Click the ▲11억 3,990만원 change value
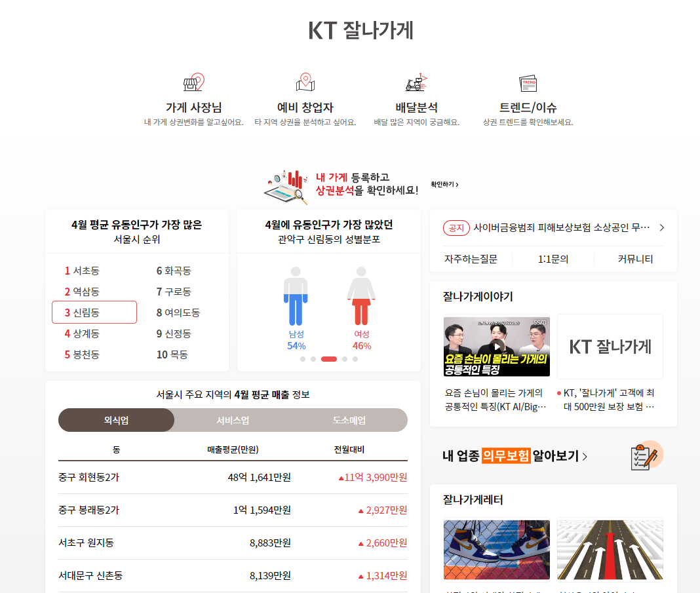 (373, 478)
